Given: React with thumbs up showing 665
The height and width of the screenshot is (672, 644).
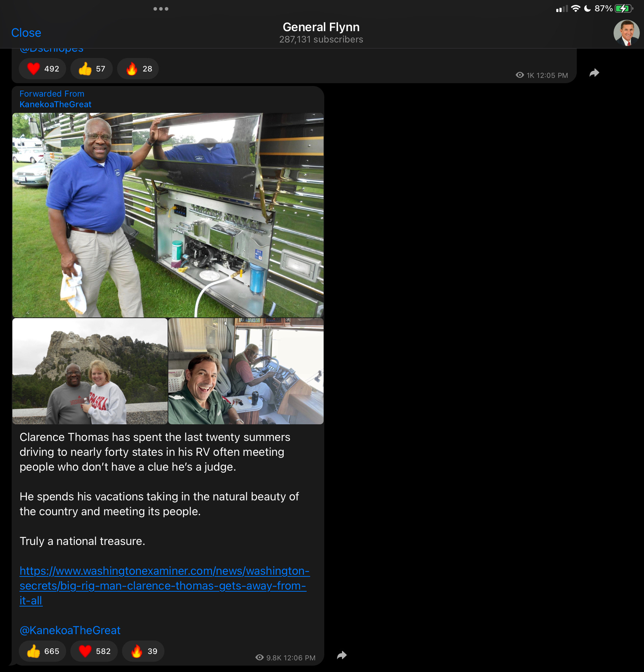Looking at the screenshot, I should point(42,651).
